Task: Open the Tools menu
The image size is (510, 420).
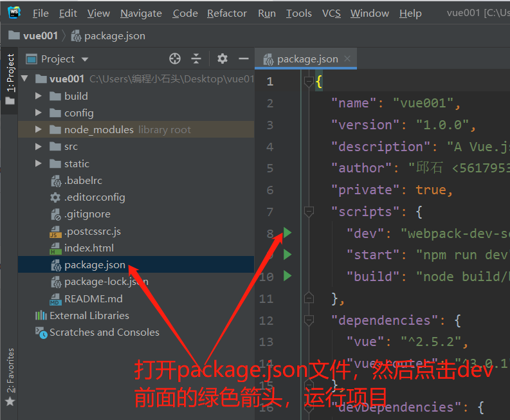Action: click(x=299, y=14)
